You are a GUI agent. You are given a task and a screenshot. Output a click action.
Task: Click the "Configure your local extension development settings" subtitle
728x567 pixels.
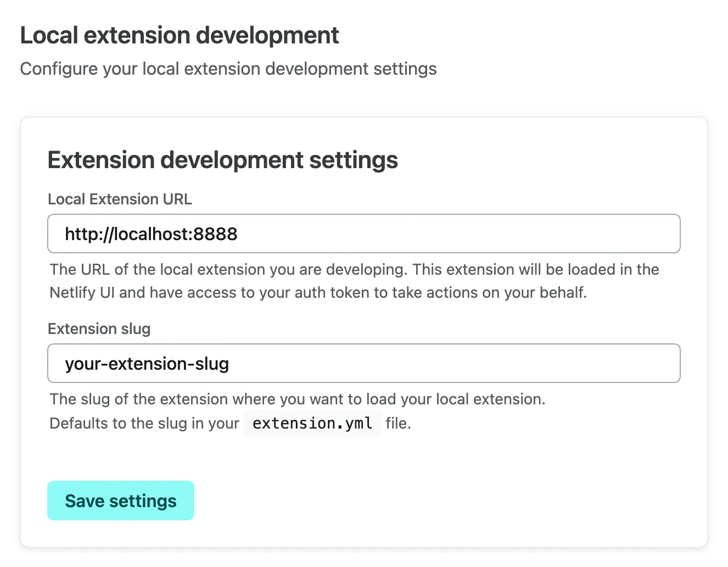click(x=228, y=69)
